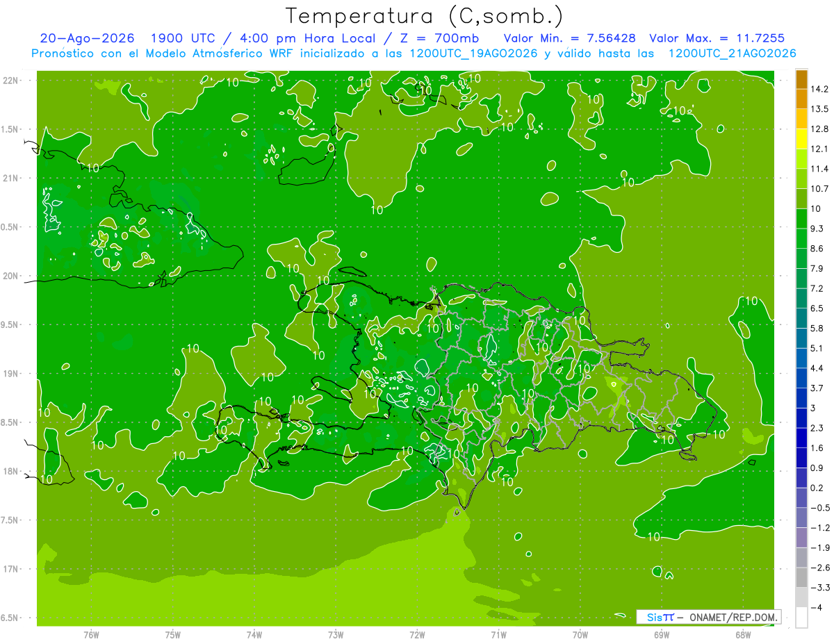
Task: Pick the gray swatch between -3.3 and -2.6
Action: pos(801,577)
